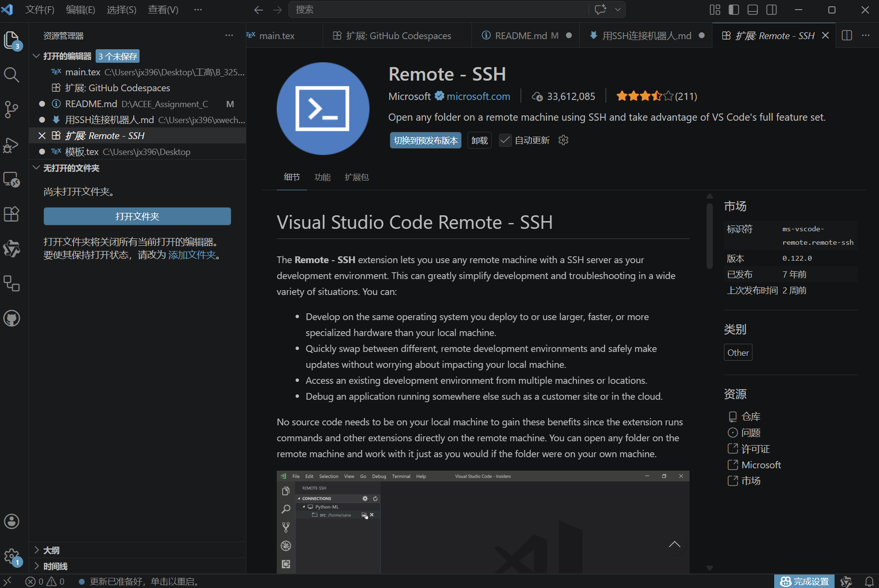This screenshot has height=588, width=879.
Task: Open Run and Debug view
Action: [x=12, y=145]
